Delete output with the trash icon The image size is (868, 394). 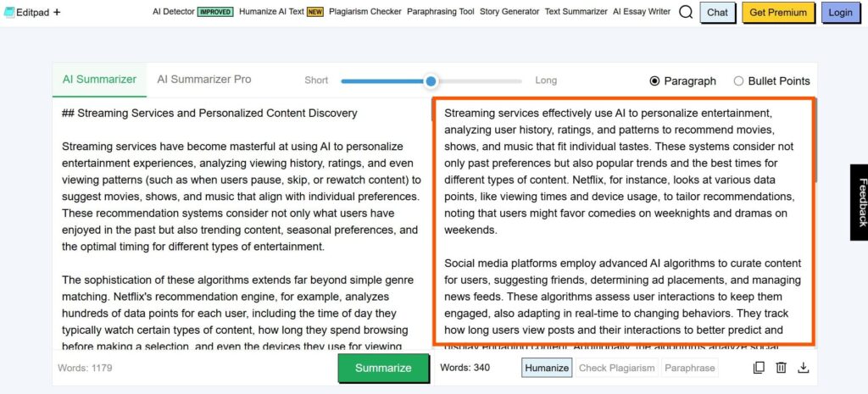tap(781, 368)
